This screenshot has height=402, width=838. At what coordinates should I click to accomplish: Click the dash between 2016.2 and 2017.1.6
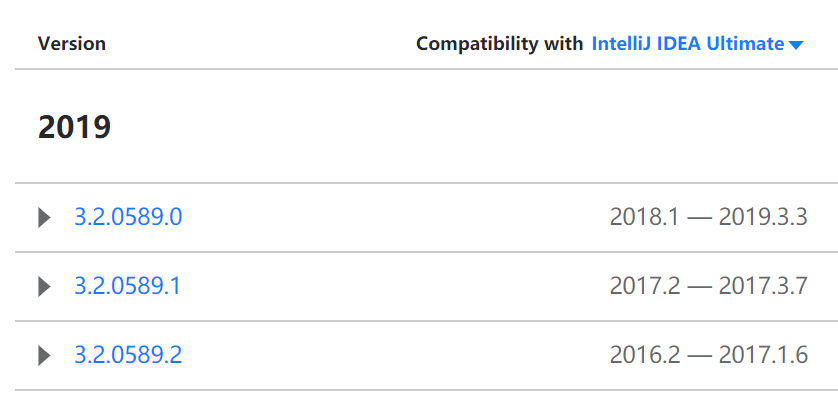[700, 356]
